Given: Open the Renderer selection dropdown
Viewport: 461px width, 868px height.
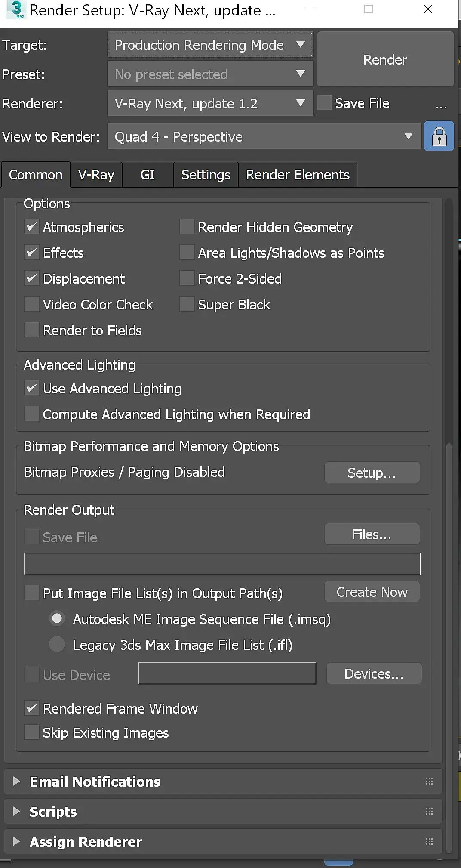Looking at the screenshot, I should coord(210,103).
